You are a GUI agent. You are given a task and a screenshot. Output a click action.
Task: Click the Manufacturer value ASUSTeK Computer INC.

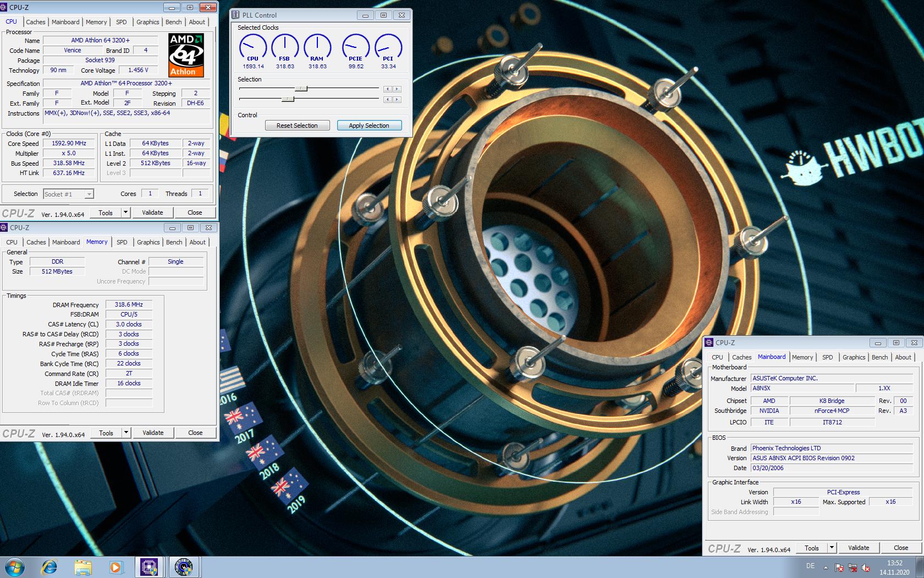[832, 378]
